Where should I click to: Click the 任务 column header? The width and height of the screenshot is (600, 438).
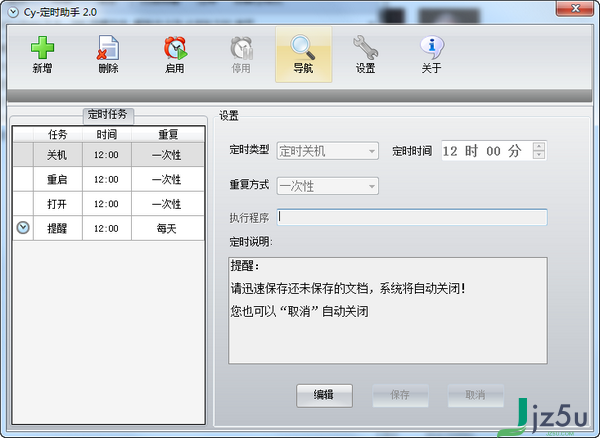pos(58,134)
